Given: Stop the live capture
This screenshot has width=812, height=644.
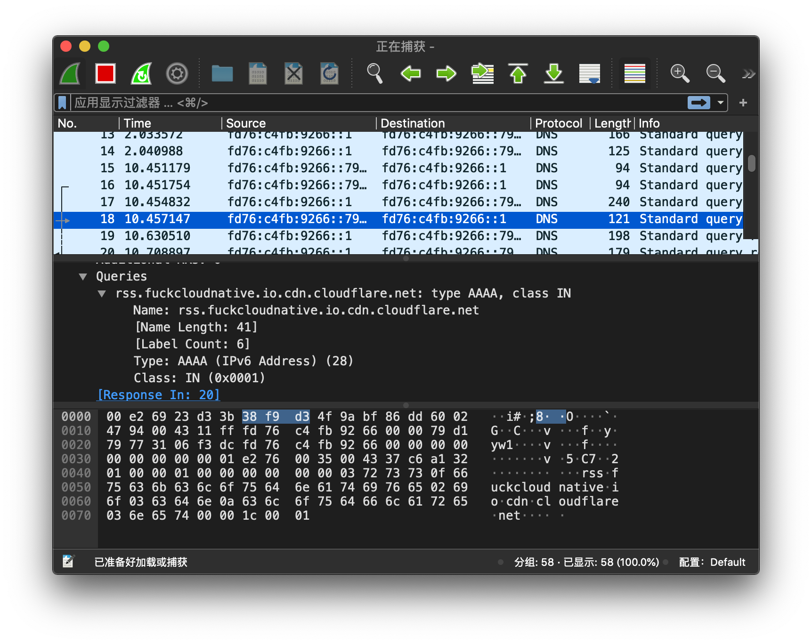Looking at the screenshot, I should [x=106, y=73].
